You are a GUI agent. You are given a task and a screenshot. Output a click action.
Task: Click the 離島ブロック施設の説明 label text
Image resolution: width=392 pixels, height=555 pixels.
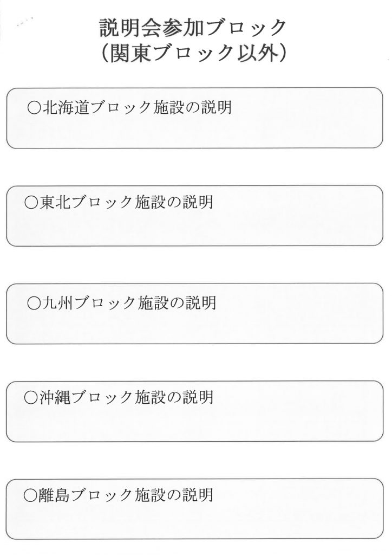click(x=126, y=495)
